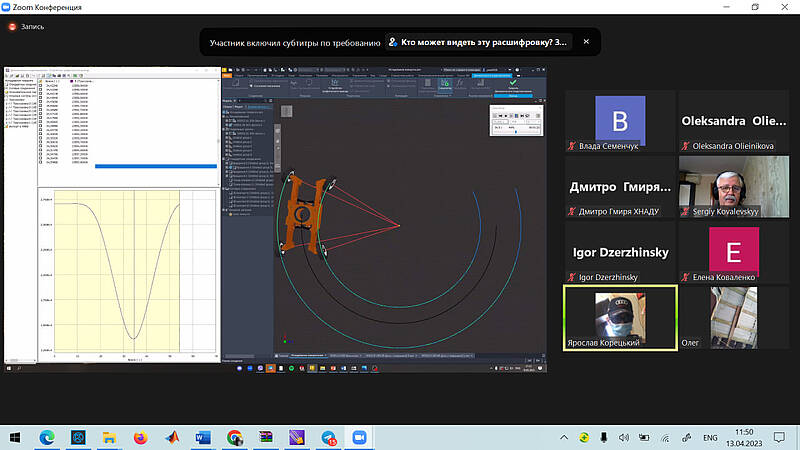Click 'Кто может видеть эту расшифровку?' link
Image resolution: width=800 pixels, height=450 pixels.
[x=484, y=42]
